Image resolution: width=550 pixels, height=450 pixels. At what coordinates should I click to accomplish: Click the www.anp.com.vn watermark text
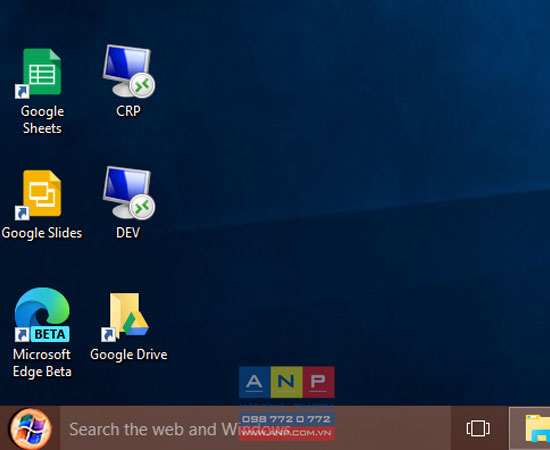pyautogui.click(x=286, y=433)
